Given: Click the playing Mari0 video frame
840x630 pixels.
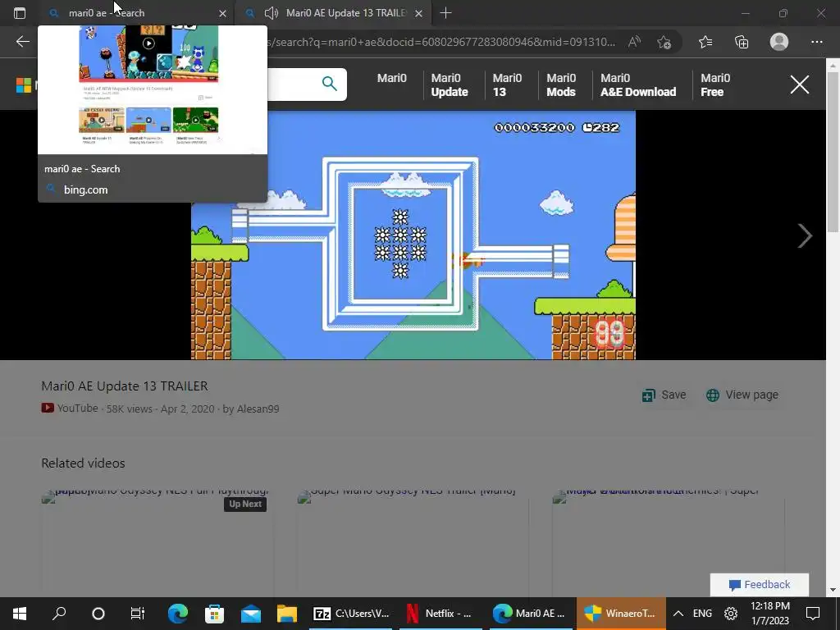Looking at the screenshot, I should [x=413, y=235].
